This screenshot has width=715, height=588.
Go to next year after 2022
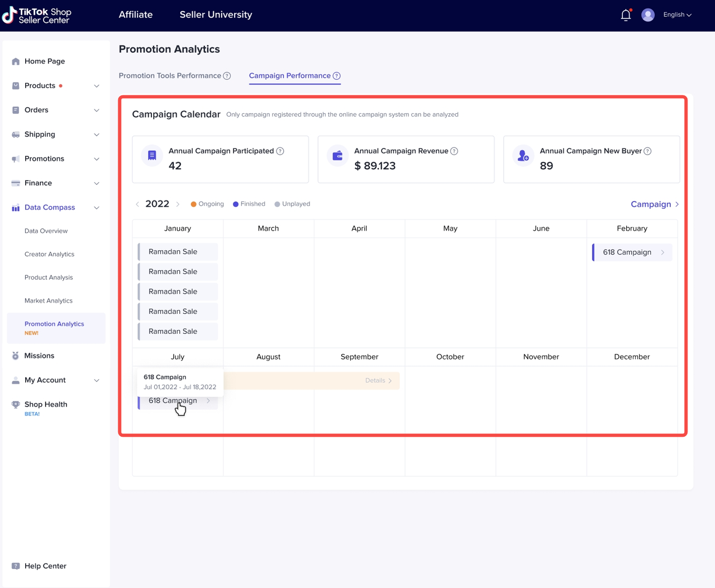pyautogui.click(x=178, y=204)
